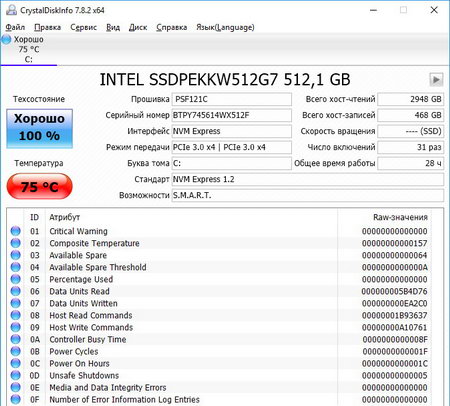Click status icon of Number of Error Information row
This screenshot has height=406, width=450.
pyautogui.click(x=16, y=399)
